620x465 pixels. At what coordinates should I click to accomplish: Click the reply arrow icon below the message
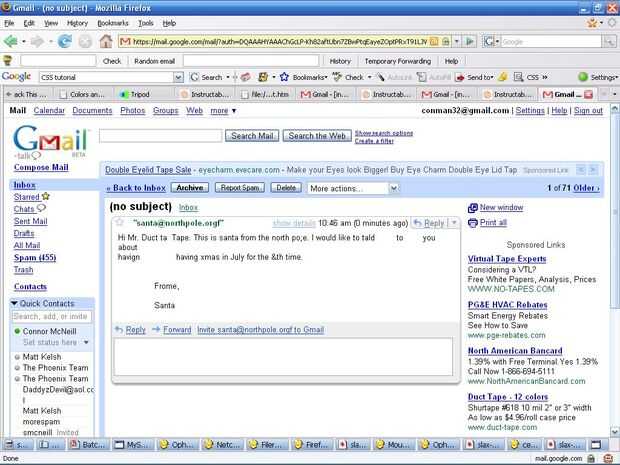tap(119, 329)
